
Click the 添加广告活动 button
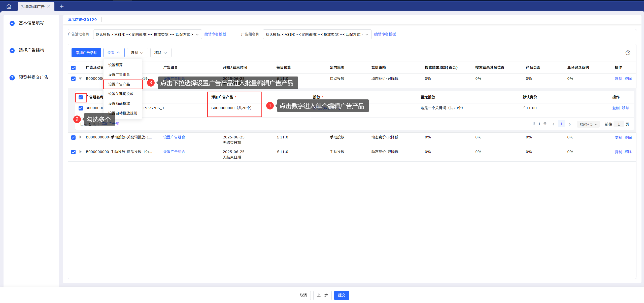[x=86, y=53]
